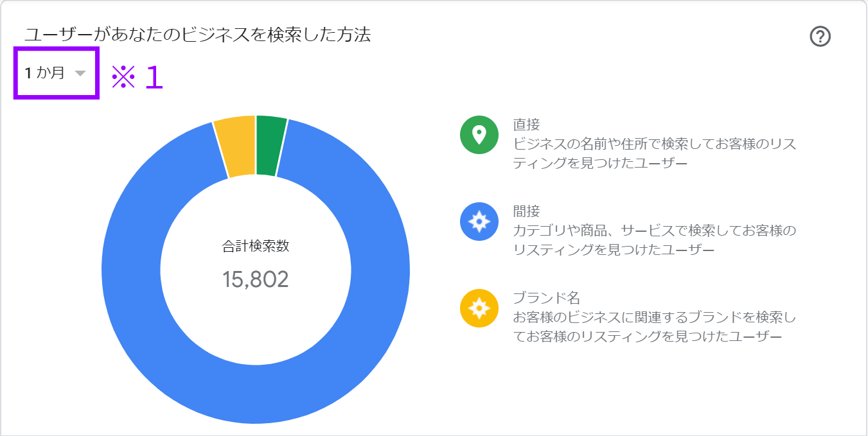The height and width of the screenshot is (436, 868).
Task: Select the green segment of the donut chart
Action: click(x=270, y=146)
